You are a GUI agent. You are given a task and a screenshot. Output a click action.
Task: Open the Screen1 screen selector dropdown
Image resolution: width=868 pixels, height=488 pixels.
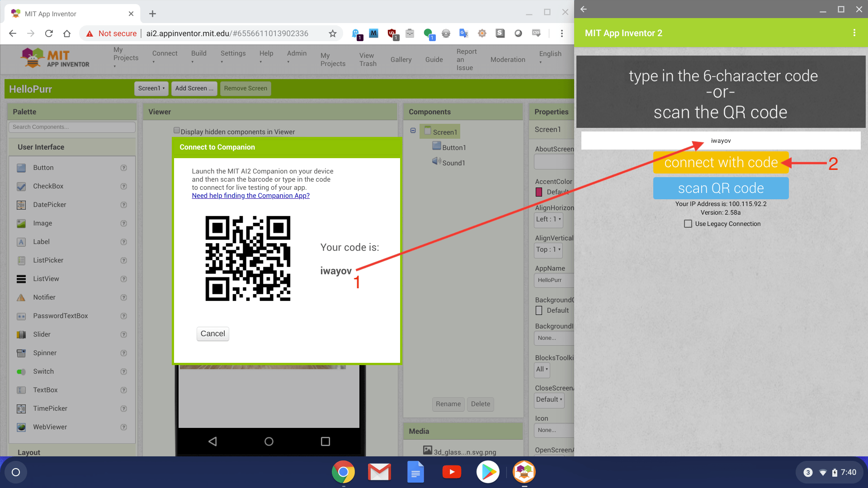tap(151, 89)
